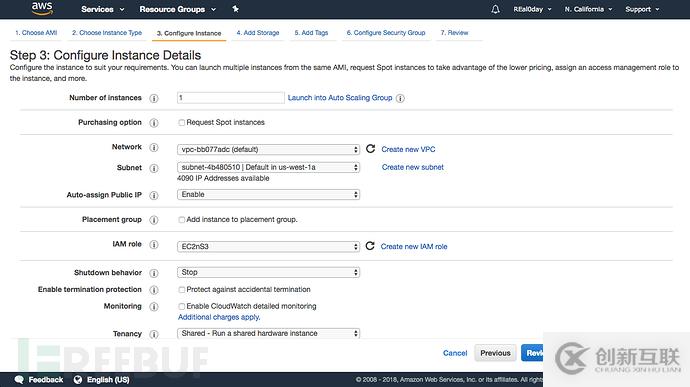Refresh the IAM role list
The image size is (690, 387).
pyautogui.click(x=370, y=246)
